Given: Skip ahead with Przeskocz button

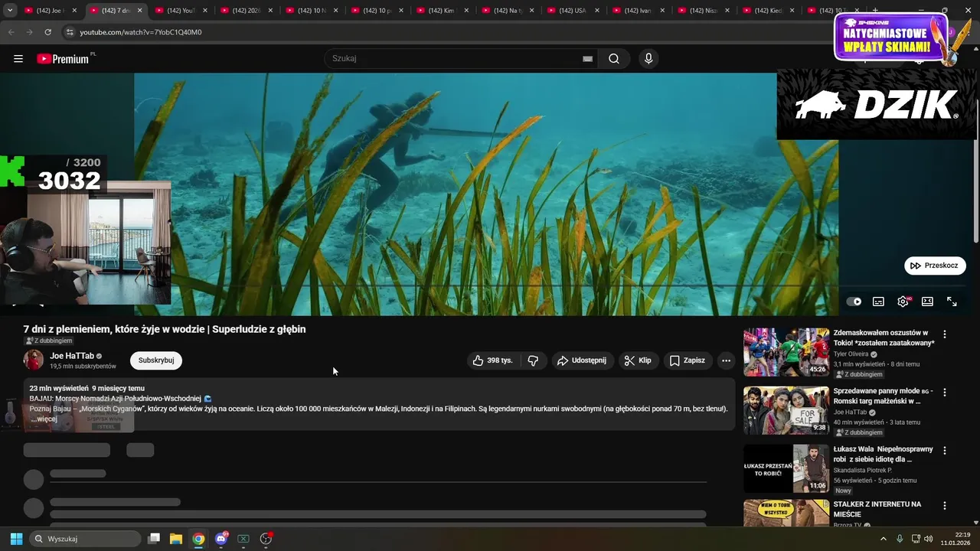Looking at the screenshot, I should [x=935, y=266].
